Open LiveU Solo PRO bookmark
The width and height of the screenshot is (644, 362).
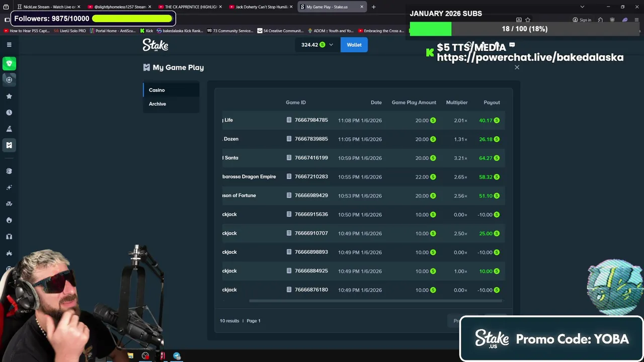[x=69, y=31]
